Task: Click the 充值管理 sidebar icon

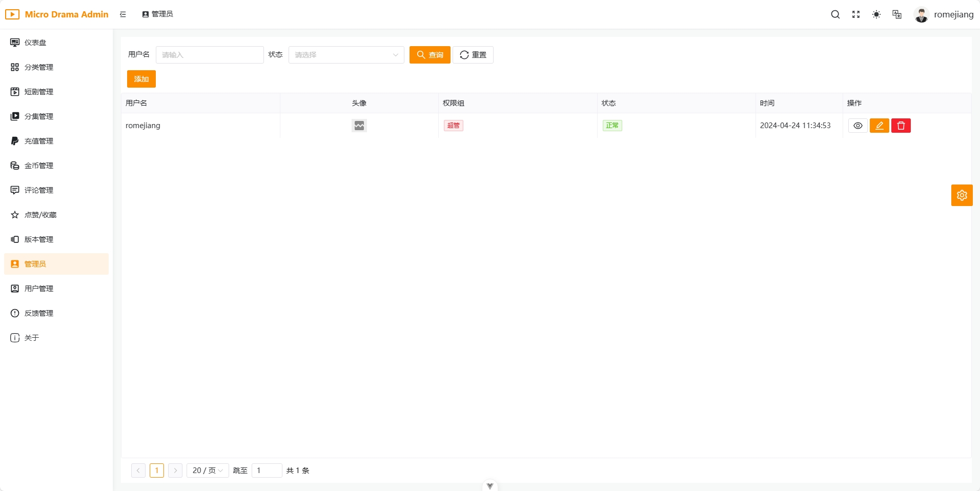Action: [14, 140]
